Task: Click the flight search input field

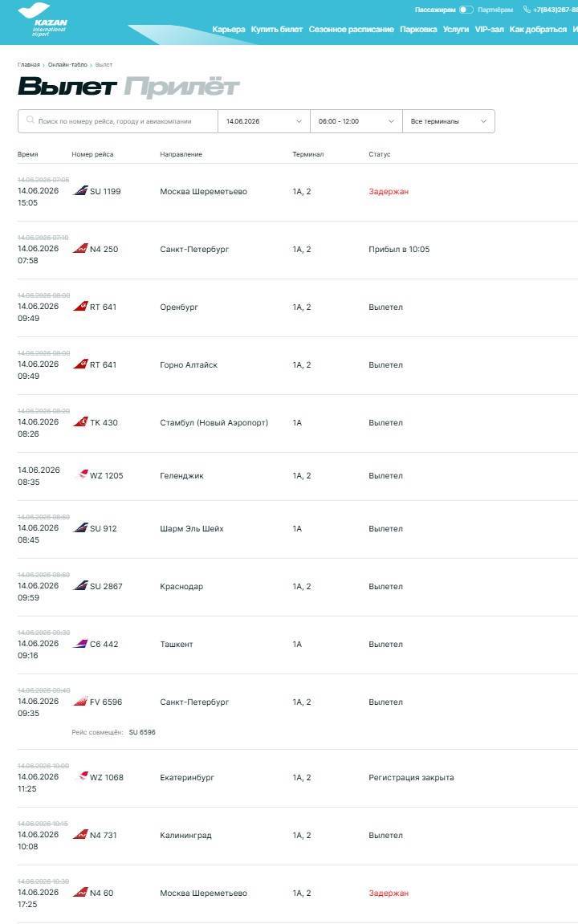Action: click(x=118, y=121)
